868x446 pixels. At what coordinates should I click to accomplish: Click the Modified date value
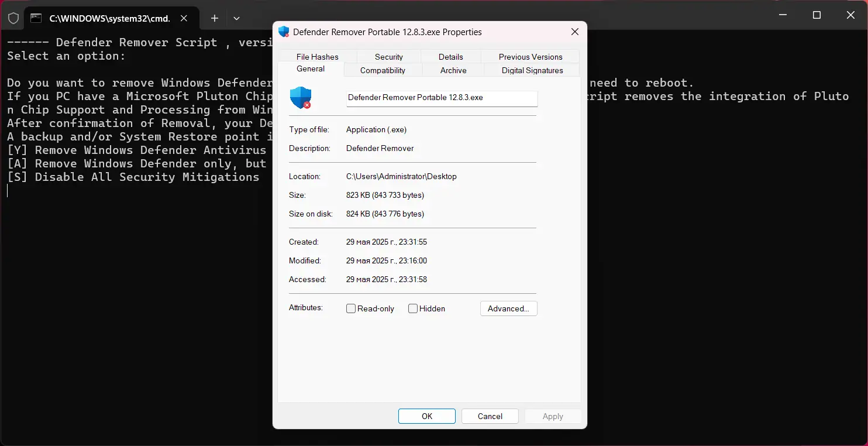click(387, 260)
